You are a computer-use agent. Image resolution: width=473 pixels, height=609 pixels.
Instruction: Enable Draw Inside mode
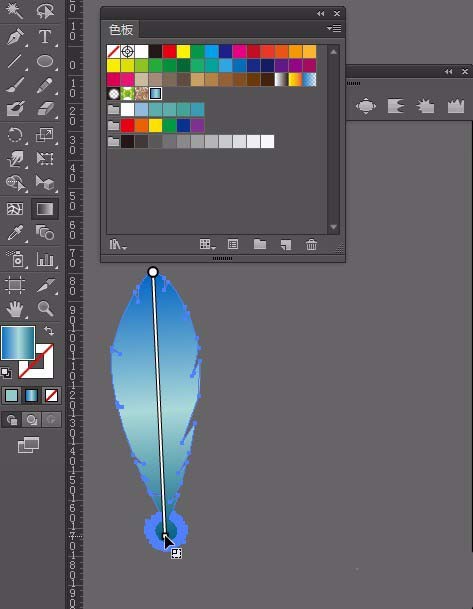tap(51, 420)
